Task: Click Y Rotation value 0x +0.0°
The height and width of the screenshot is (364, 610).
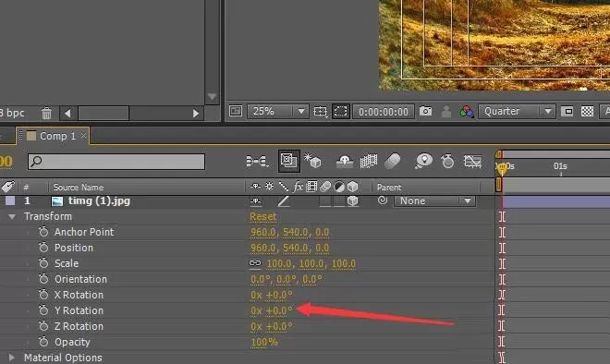Action: (271, 310)
